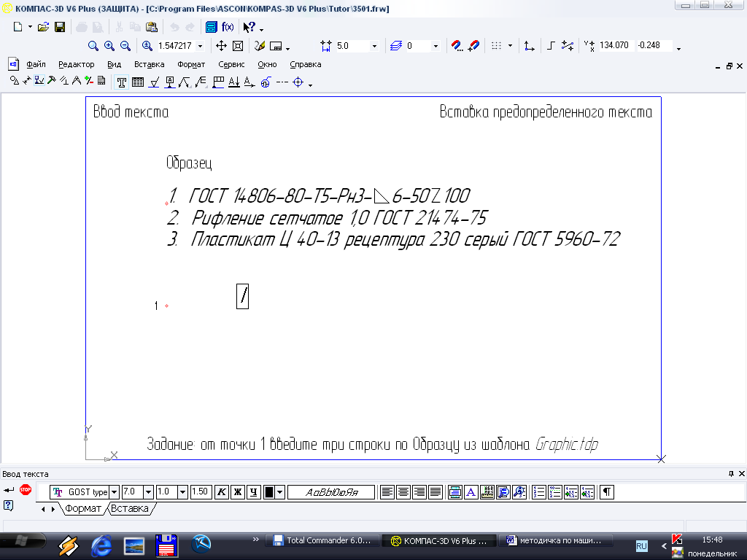
Task: Open the Document Manager icon
Action: [x=211, y=27]
